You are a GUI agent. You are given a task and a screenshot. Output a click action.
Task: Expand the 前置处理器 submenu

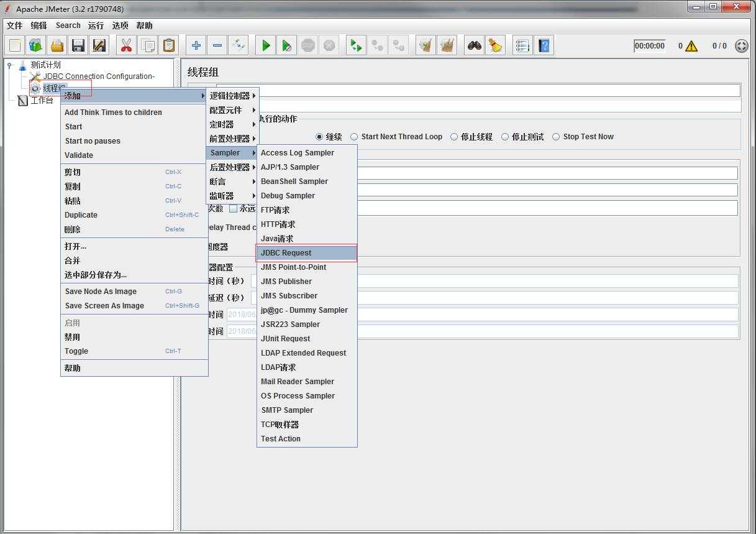pyautogui.click(x=232, y=139)
